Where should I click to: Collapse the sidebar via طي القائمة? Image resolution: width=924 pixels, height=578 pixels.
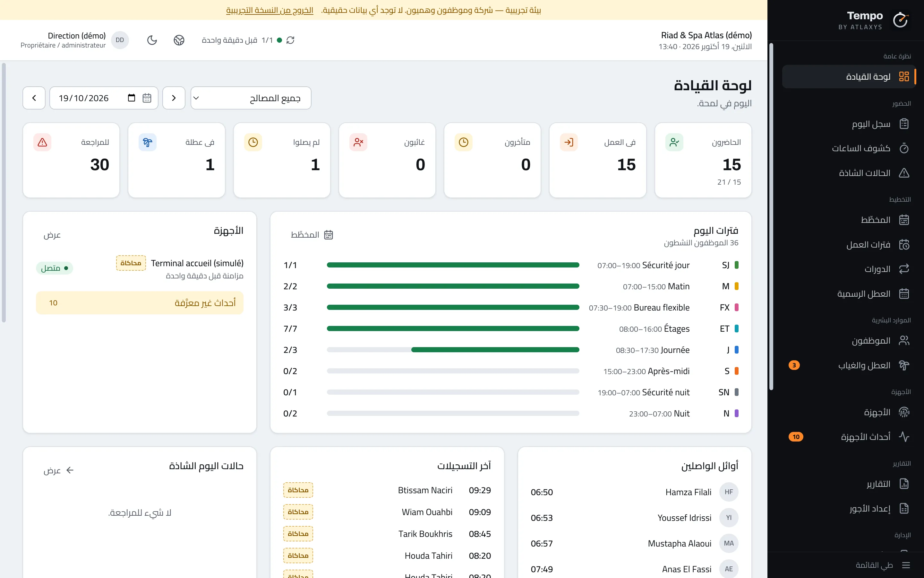coord(883,565)
